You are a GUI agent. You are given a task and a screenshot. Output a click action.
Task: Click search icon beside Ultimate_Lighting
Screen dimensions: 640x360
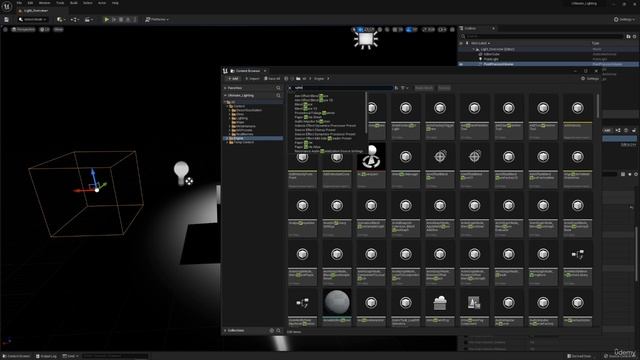click(278, 96)
